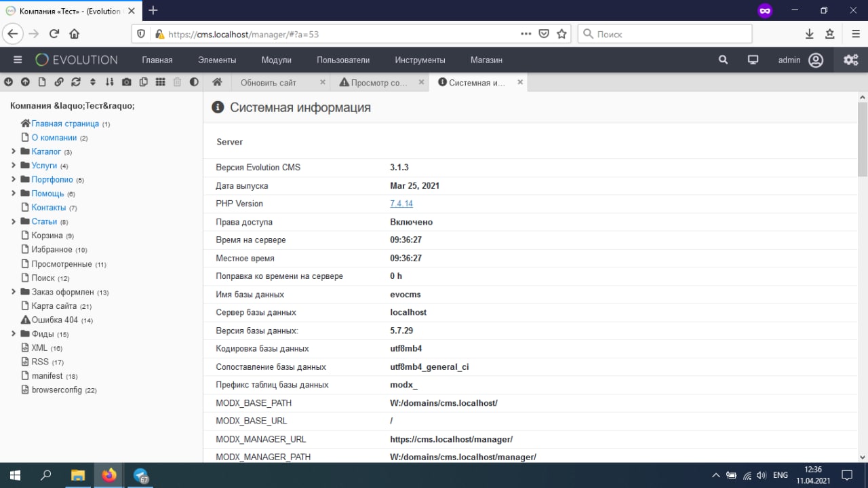
Task: Open the Инструменты menu
Action: (420, 60)
